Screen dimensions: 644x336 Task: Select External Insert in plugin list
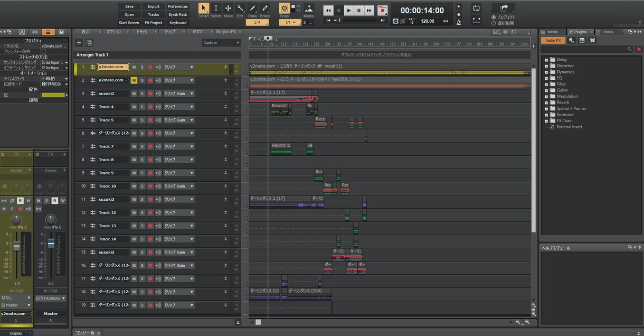point(569,127)
